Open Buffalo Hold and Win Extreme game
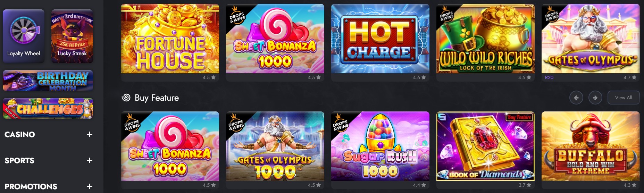This screenshot has height=193, width=644. (591, 146)
